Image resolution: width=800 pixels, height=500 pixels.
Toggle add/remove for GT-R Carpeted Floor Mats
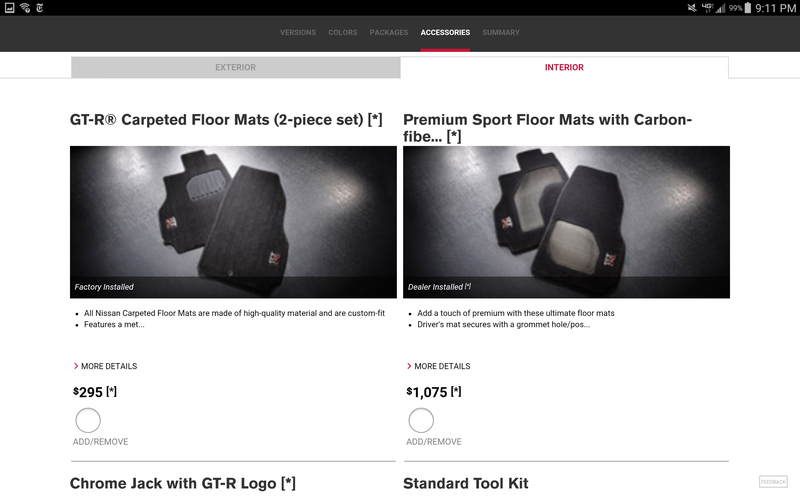click(88, 420)
